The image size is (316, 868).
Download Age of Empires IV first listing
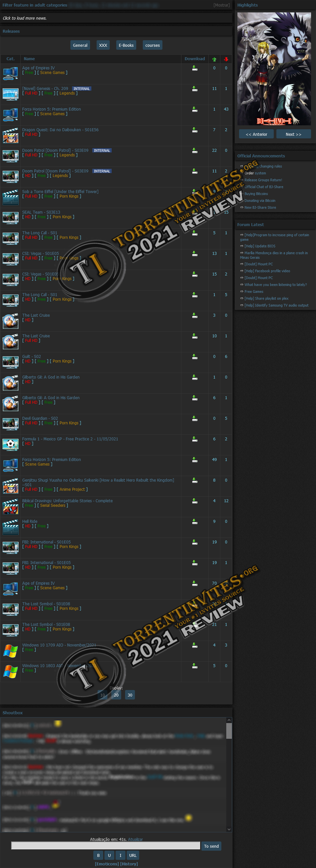coord(195,68)
